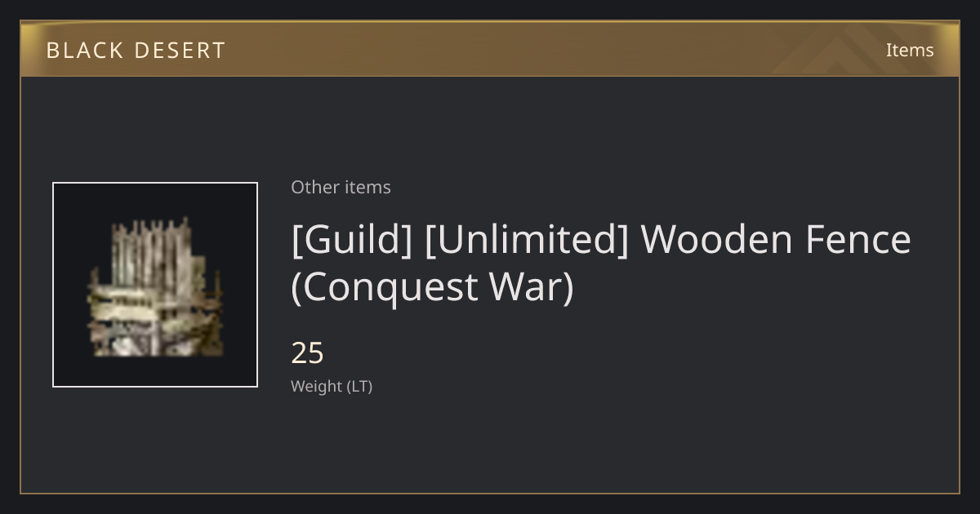Click the dark card background below weight
This screenshot has width=980, height=514.
pos(490,445)
